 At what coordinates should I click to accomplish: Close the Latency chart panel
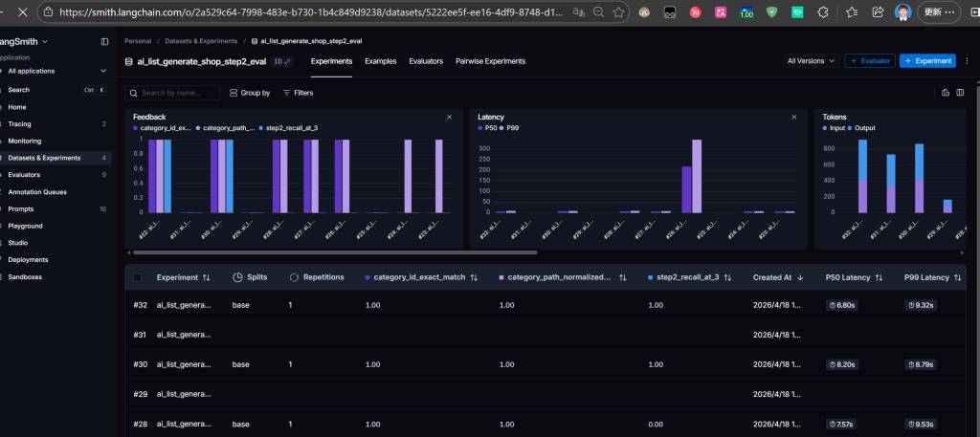(793, 117)
